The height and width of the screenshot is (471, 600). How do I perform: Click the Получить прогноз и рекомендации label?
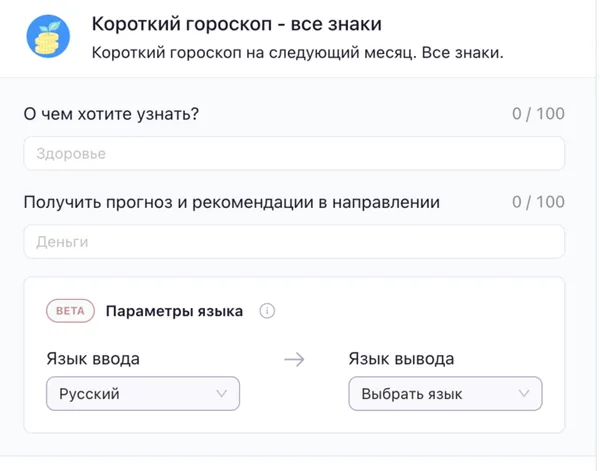(231, 202)
